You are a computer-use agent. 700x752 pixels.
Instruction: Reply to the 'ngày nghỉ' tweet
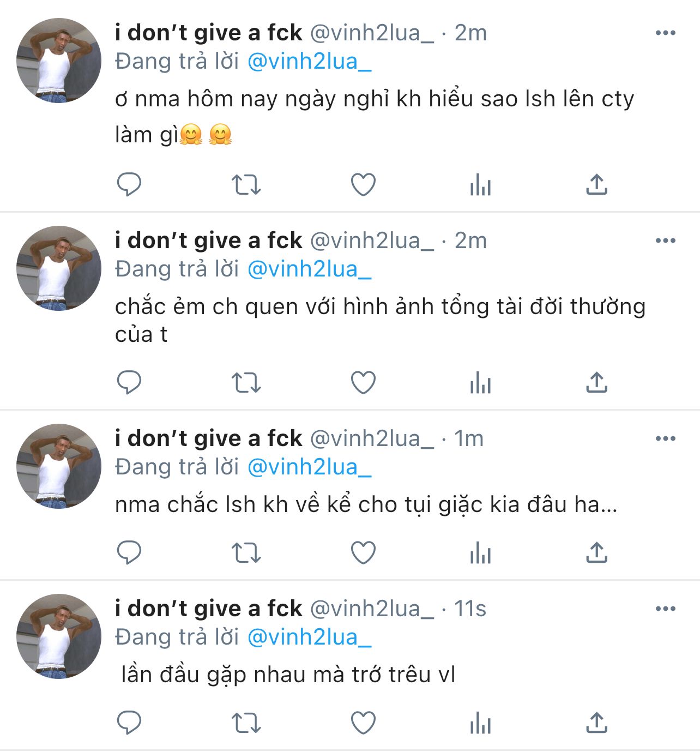(x=129, y=184)
